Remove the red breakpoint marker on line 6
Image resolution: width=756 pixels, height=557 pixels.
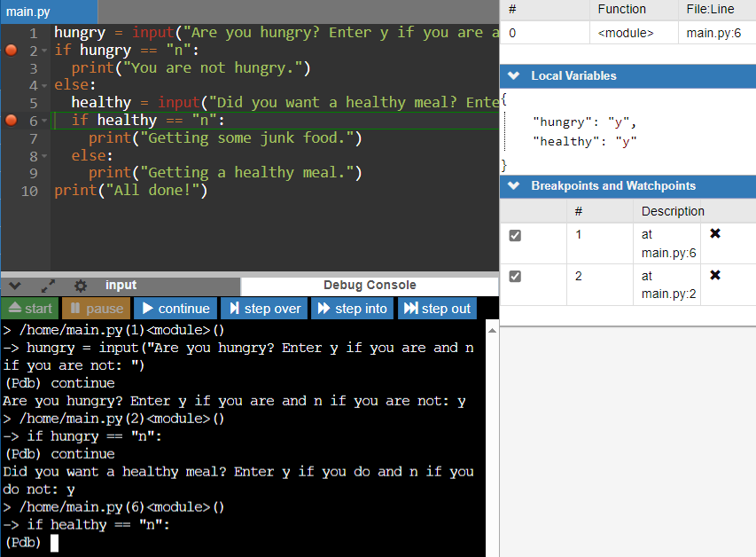(x=11, y=121)
